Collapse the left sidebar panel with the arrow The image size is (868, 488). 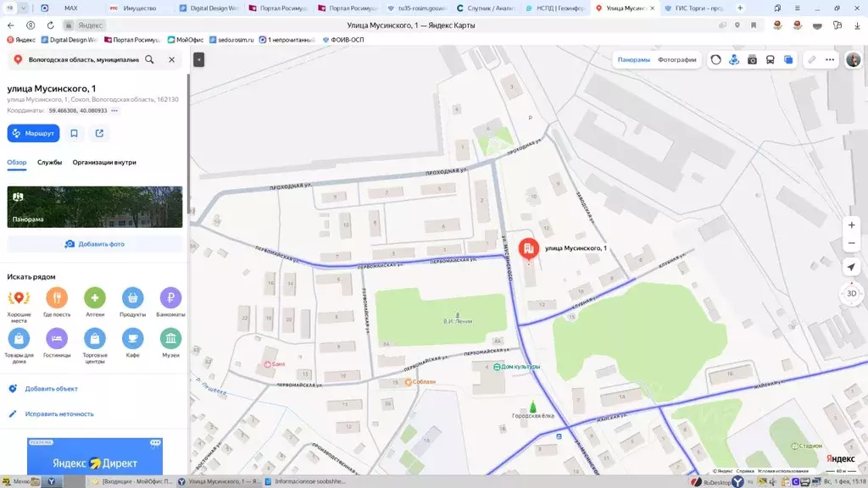point(198,59)
